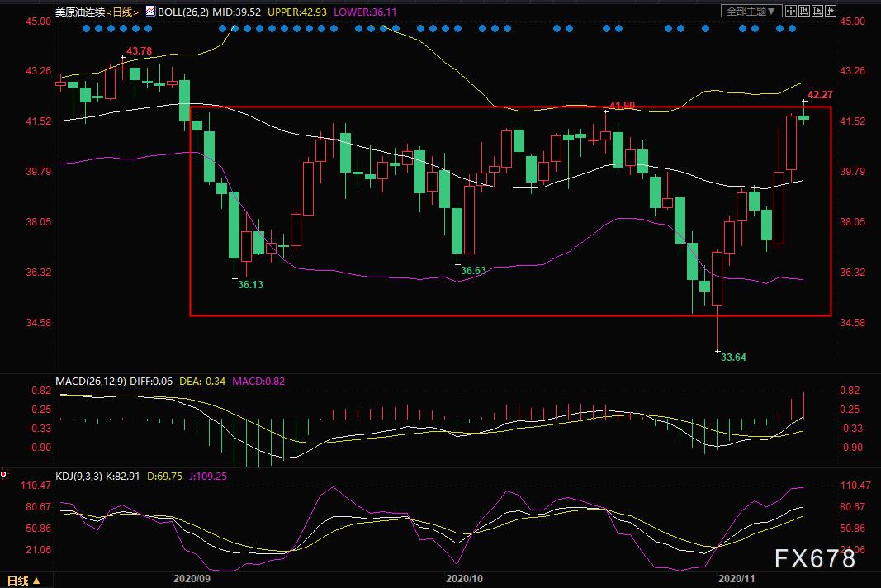Open the 日线 period selector at bottom left

pyautogui.click(x=20, y=580)
